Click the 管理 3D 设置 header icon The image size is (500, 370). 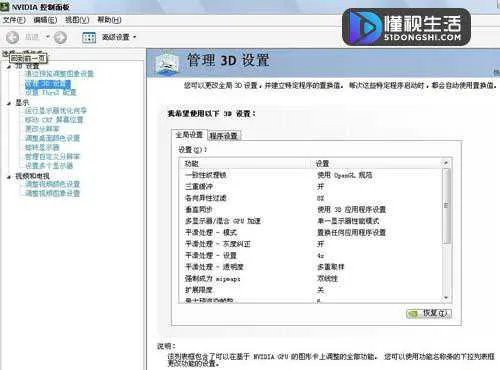point(167,63)
